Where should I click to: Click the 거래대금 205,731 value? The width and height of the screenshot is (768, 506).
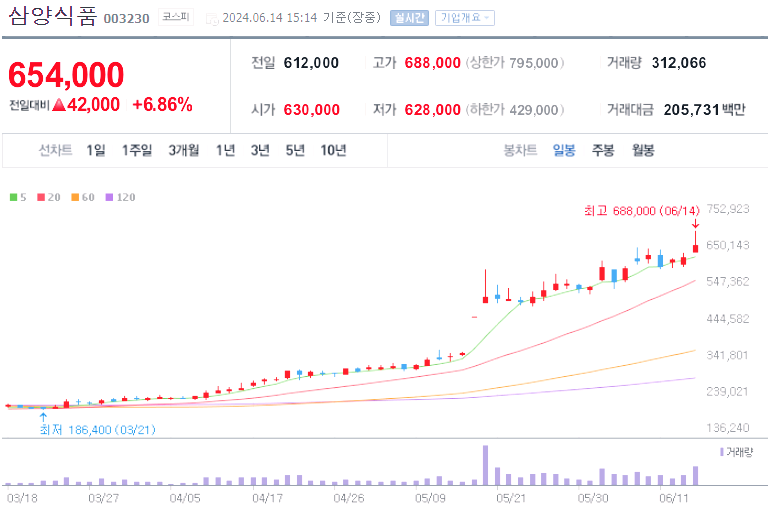click(691, 110)
